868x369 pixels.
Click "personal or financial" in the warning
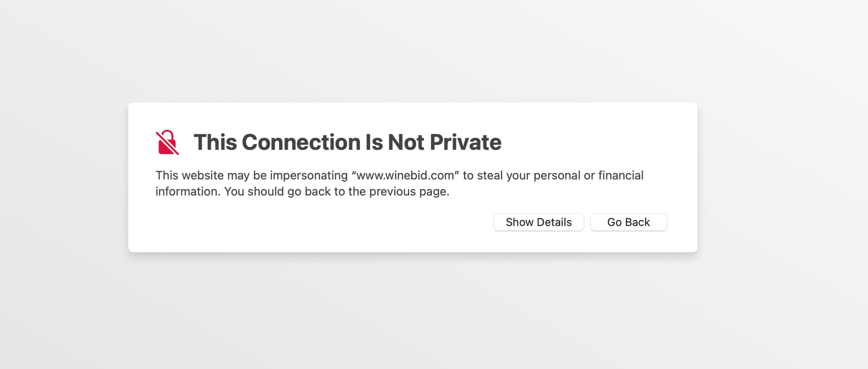[588, 175]
